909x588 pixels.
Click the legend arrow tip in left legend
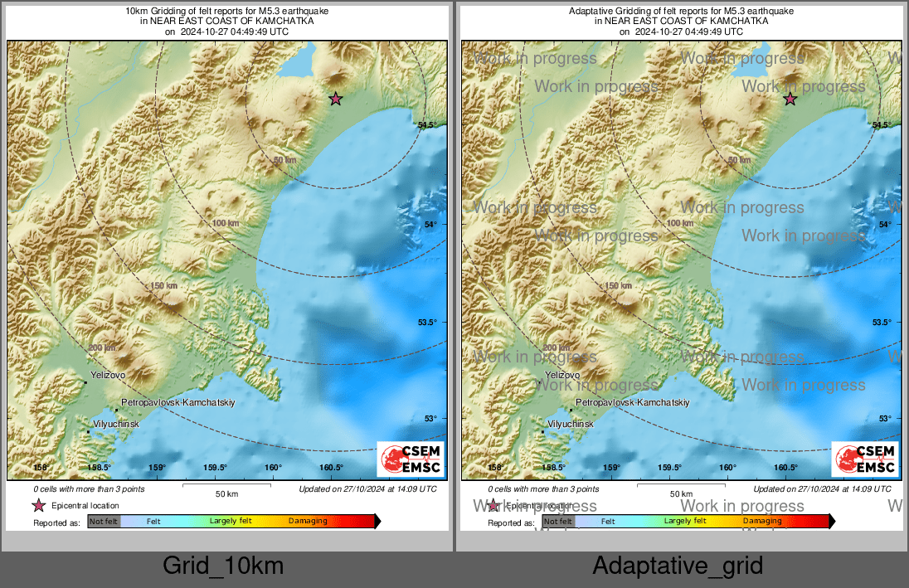[378, 522]
